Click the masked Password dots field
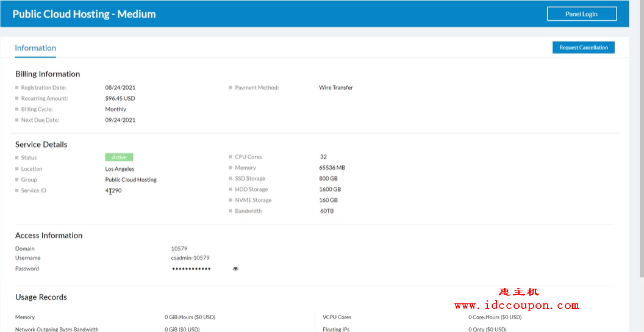This screenshot has height=332, width=644. (x=191, y=269)
